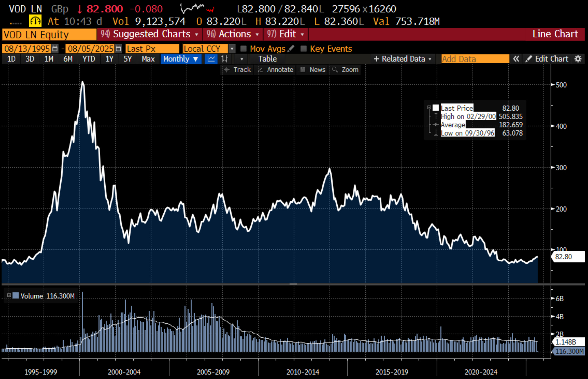Open the Monthly periodicity dropdown
Screen dimensions: 588x379
pos(181,59)
